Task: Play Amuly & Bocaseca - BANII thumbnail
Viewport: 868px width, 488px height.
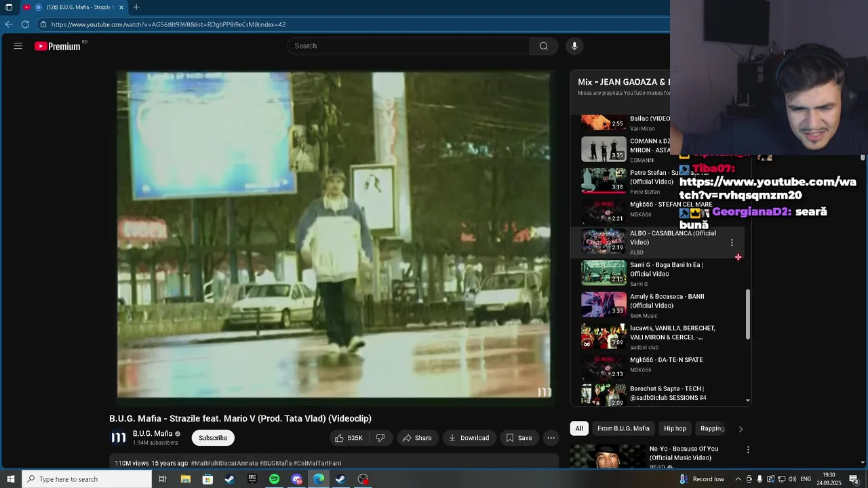Action: click(604, 304)
